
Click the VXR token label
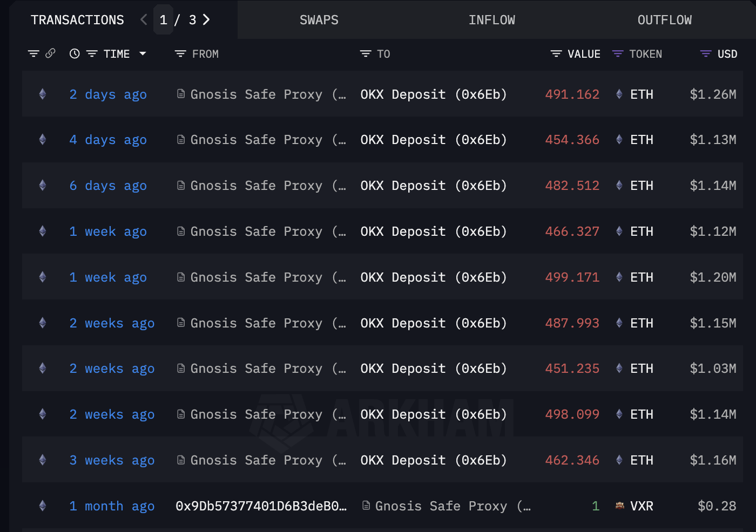tap(642, 506)
